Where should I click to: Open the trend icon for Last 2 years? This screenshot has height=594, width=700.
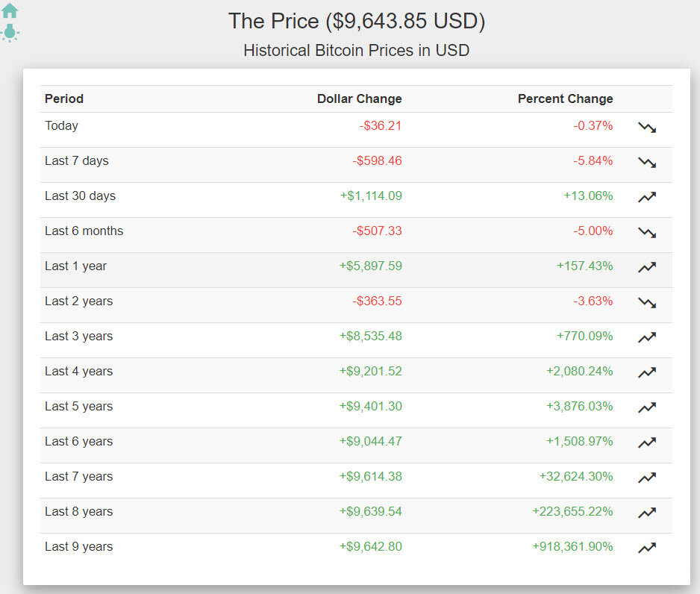pos(646,302)
